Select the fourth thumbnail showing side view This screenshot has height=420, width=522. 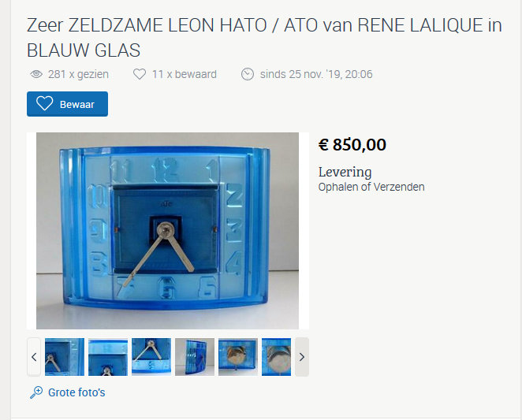point(195,357)
